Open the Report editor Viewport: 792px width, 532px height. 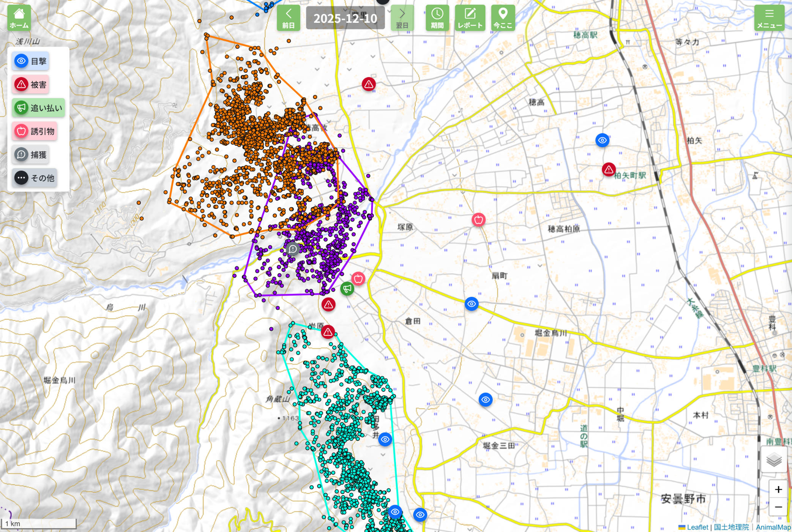(x=470, y=18)
